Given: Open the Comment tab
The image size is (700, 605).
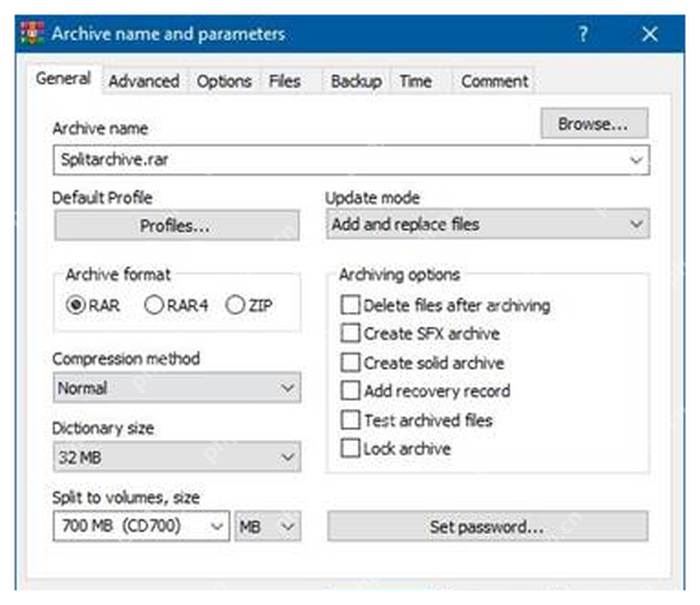Looking at the screenshot, I should point(495,81).
